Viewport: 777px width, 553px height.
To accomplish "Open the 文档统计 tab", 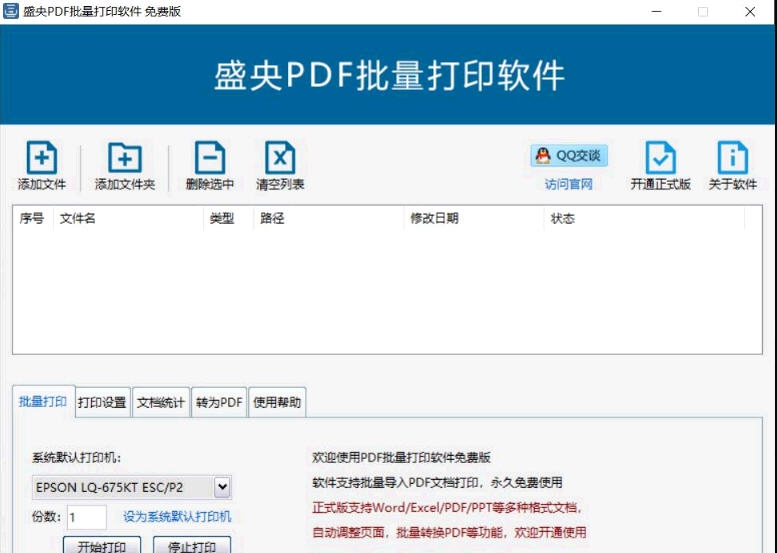I will (x=161, y=402).
